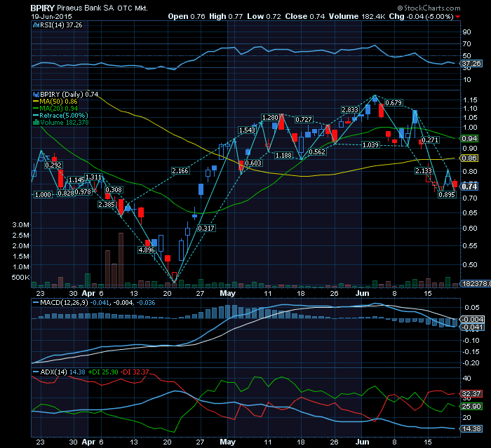Click the white 0.74 last price tag
This screenshot has width=491, height=448.
[x=469, y=186]
